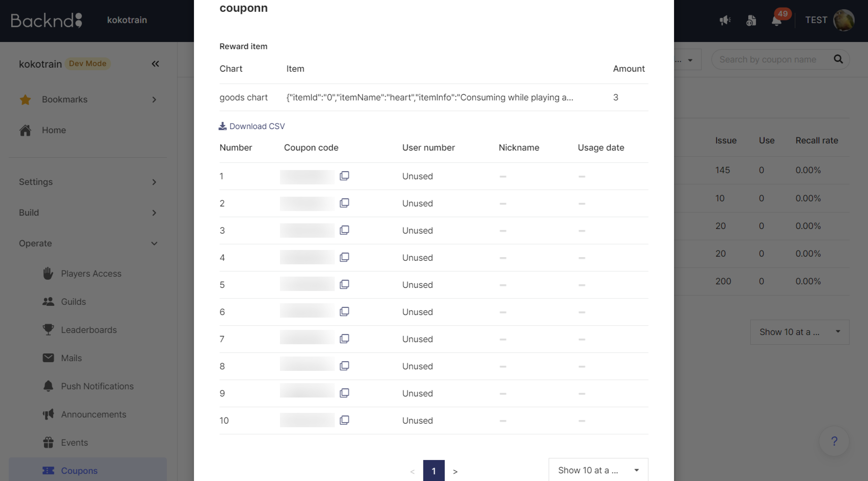This screenshot has height=481, width=868.
Task: Copy coupon code in row 7
Action: tap(344, 339)
